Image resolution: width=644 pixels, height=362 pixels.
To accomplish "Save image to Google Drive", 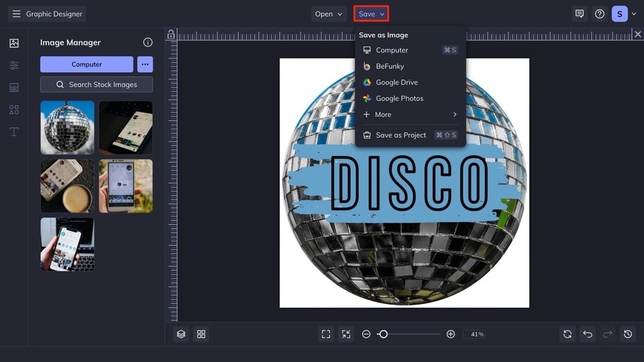I will (x=410, y=82).
